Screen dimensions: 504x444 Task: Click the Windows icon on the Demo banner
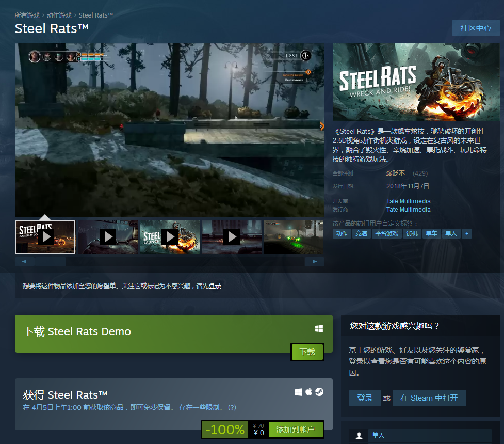(x=319, y=328)
